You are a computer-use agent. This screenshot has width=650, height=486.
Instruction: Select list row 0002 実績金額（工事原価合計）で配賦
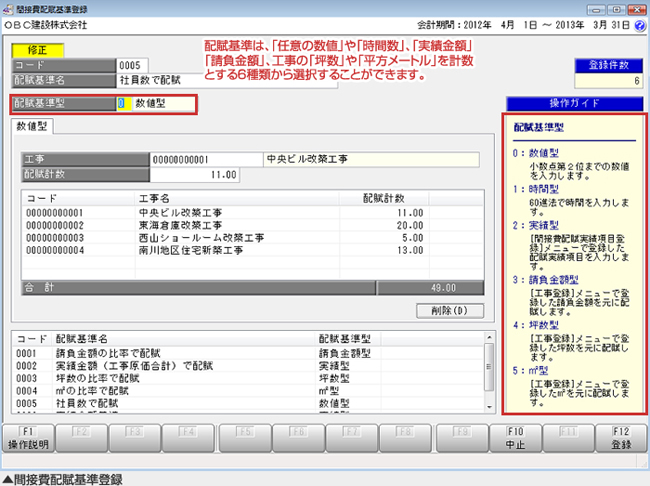pyautogui.click(x=248, y=366)
